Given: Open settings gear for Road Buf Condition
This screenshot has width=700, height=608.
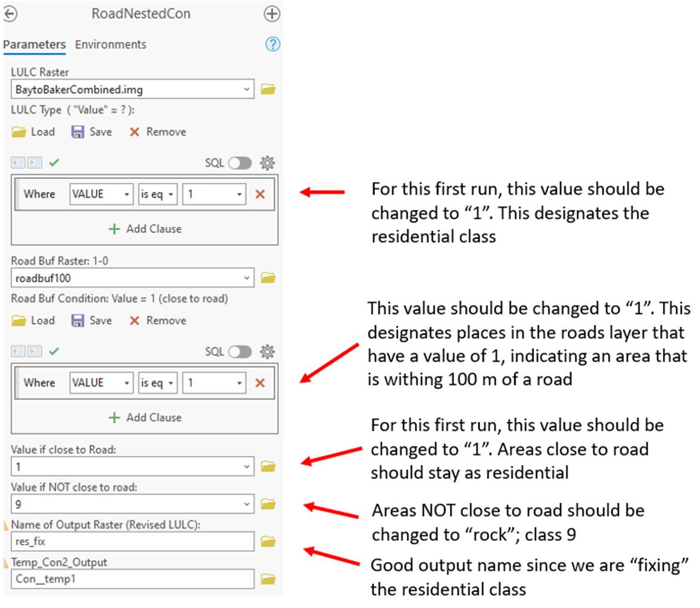Looking at the screenshot, I should pos(268,351).
